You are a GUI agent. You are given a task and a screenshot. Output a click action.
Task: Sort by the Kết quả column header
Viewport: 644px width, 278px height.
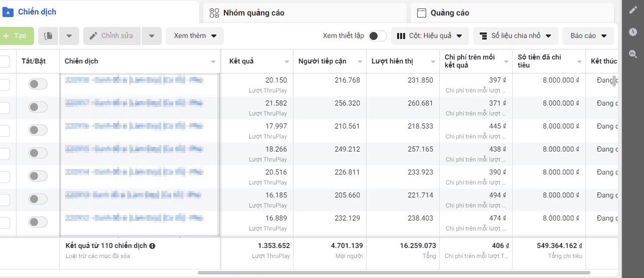(241, 61)
